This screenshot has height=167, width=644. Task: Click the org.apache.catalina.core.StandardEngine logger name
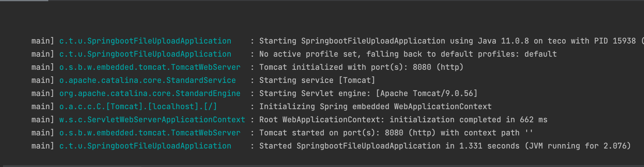tap(150, 93)
